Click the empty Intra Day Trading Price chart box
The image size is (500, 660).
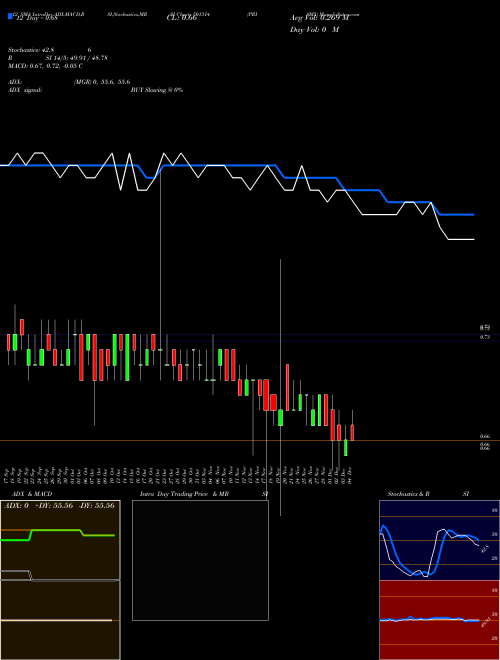200,560
